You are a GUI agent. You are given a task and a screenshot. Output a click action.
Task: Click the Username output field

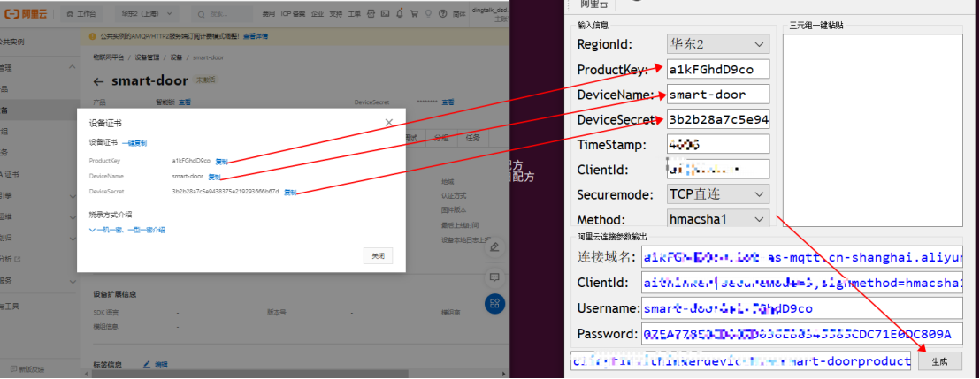click(x=802, y=307)
